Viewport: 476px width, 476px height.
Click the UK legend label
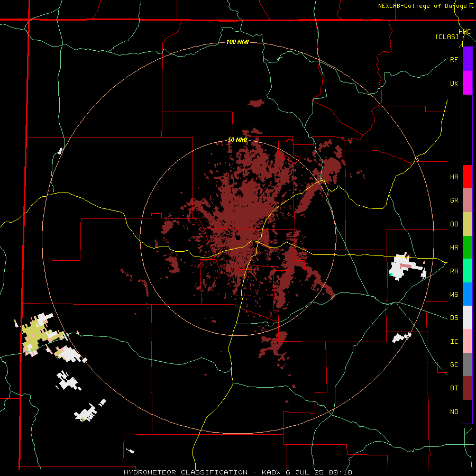tap(454, 83)
